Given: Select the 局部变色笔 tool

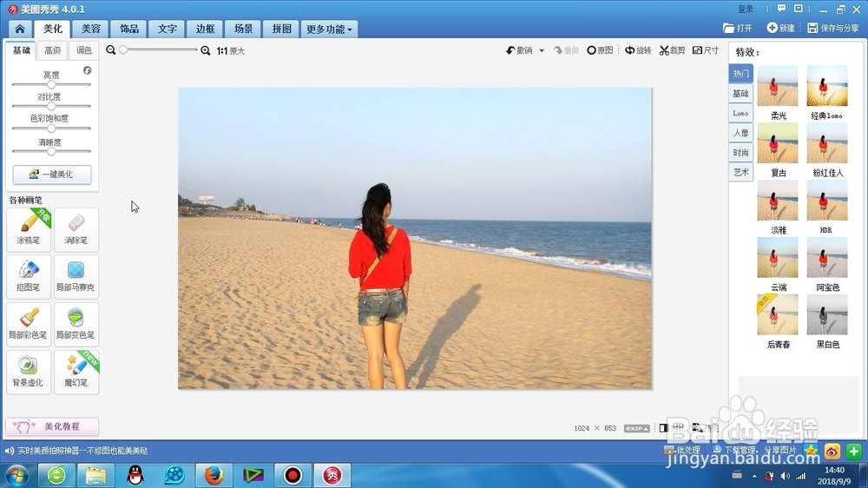Looking at the screenshot, I should pyautogui.click(x=76, y=324).
